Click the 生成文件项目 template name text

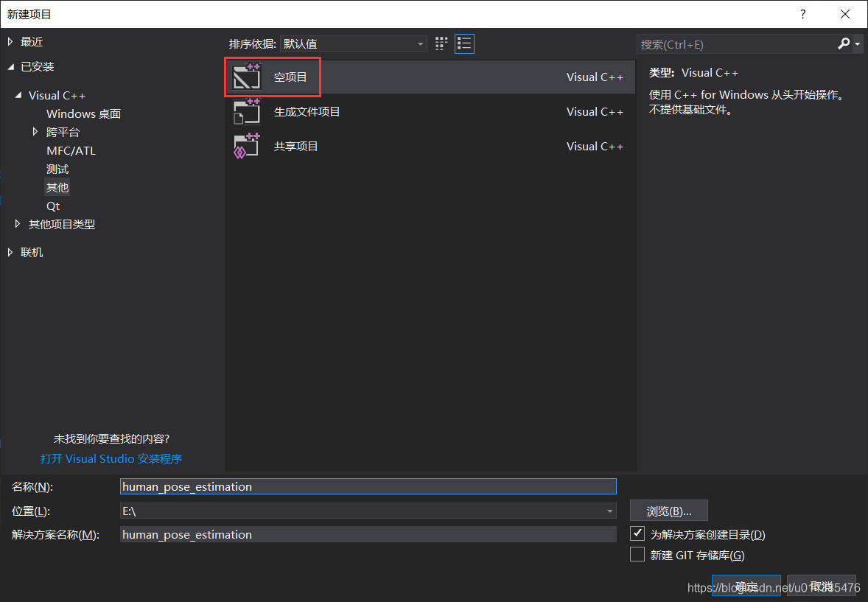pyautogui.click(x=307, y=111)
